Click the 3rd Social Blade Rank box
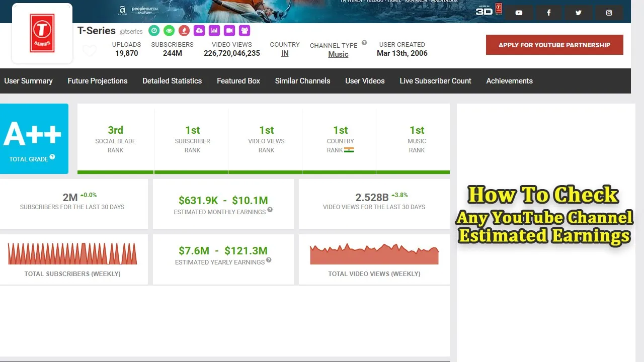 (x=116, y=139)
